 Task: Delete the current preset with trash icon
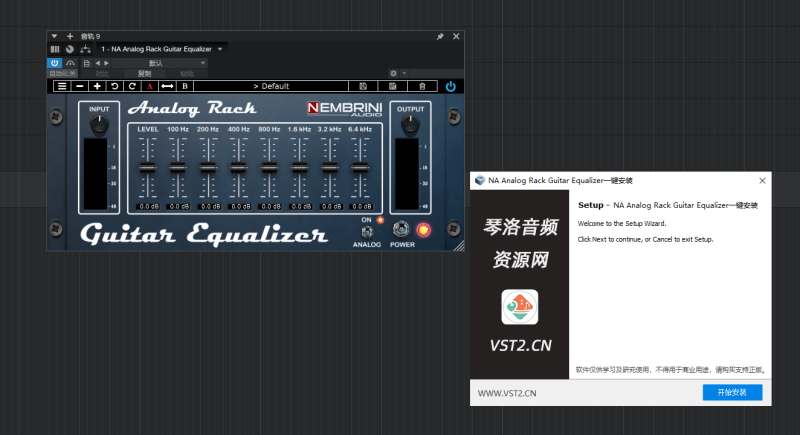pyautogui.click(x=422, y=86)
